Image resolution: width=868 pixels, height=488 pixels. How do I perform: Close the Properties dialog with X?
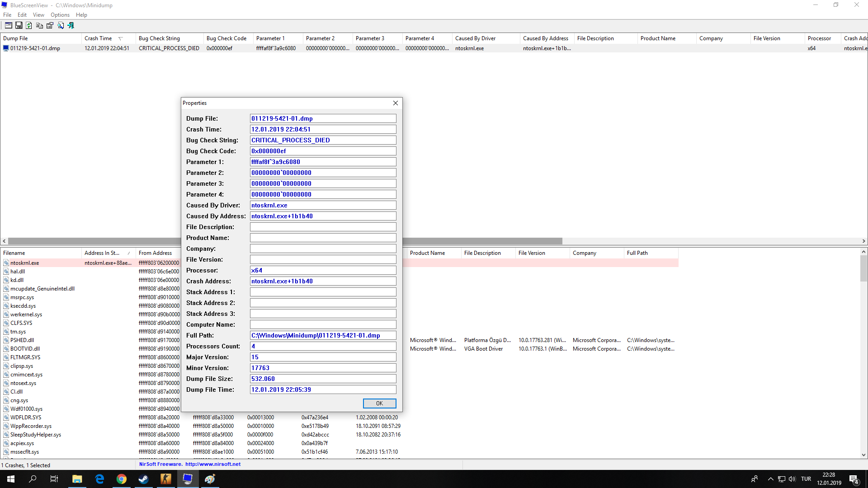click(x=396, y=103)
